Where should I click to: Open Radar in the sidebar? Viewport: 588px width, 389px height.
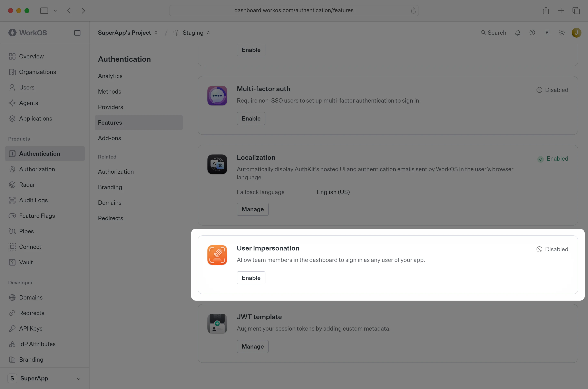click(x=45, y=185)
